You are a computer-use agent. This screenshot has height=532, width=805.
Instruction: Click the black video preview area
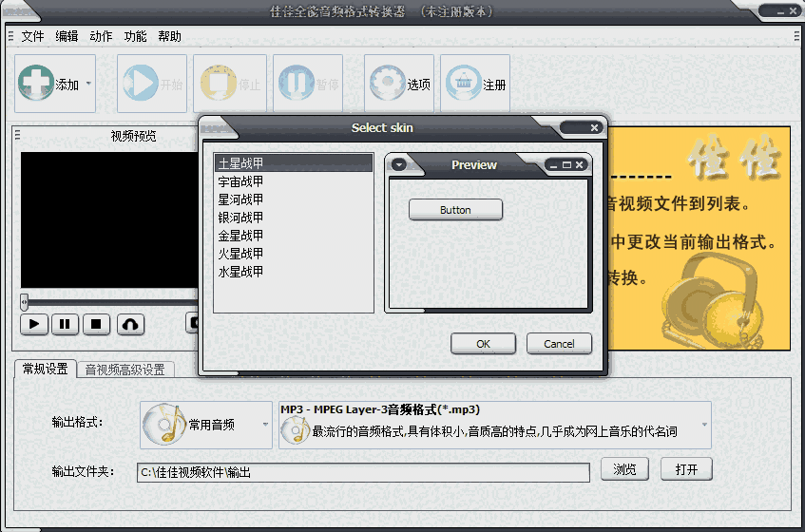pyautogui.click(x=109, y=219)
